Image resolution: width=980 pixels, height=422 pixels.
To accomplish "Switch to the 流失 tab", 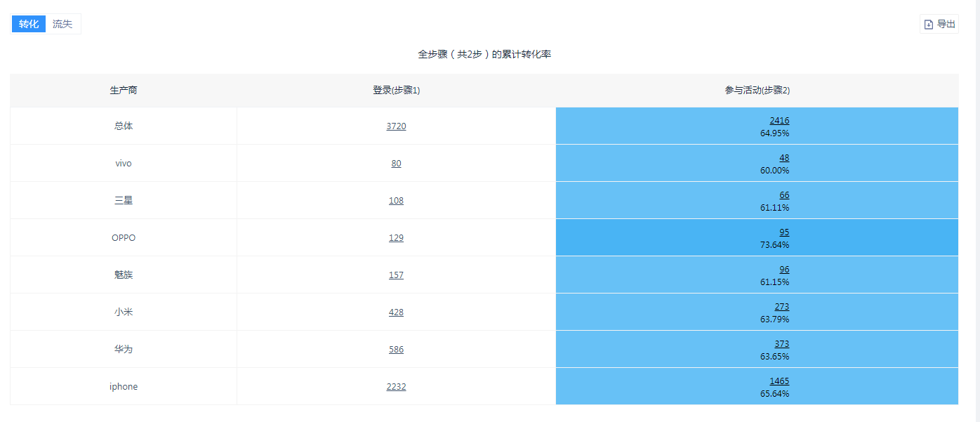I will point(62,24).
